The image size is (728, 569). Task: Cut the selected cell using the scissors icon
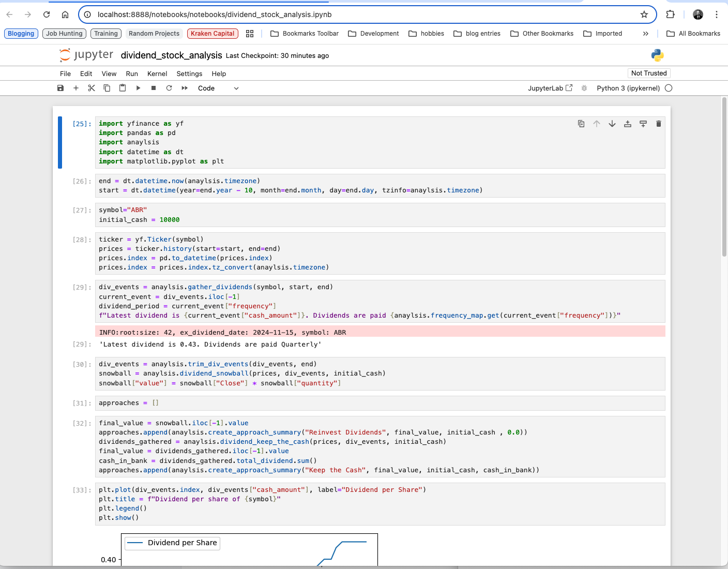tap(92, 88)
